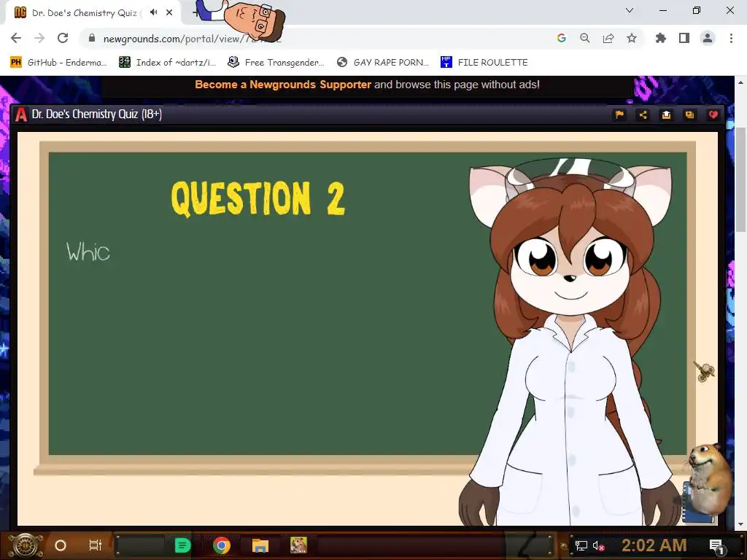Click the page vertical scrollbar thumb

740,179
